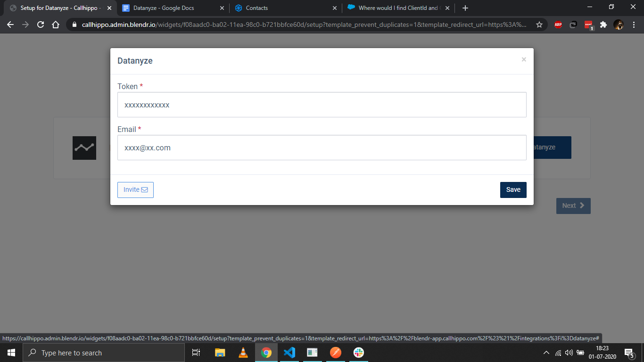
Task: Go back in browser history
Action: 10,25
